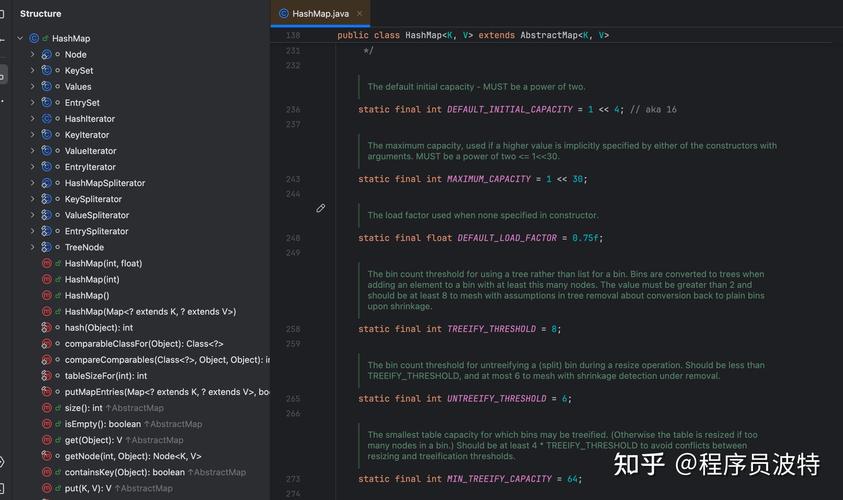The height and width of the screenshot is (500, 843).
Task: Click the EntrySpliterator class icon
Action: pos(47,231)
